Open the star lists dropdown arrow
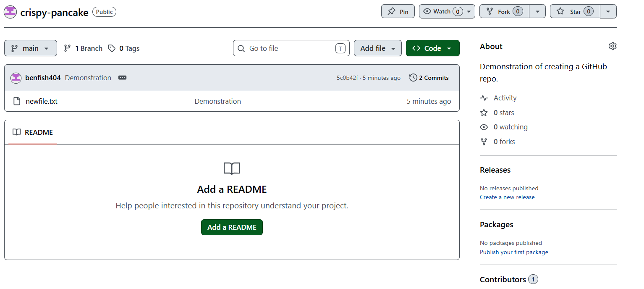This screenshot has height=289, width=644. coord(608,11)
